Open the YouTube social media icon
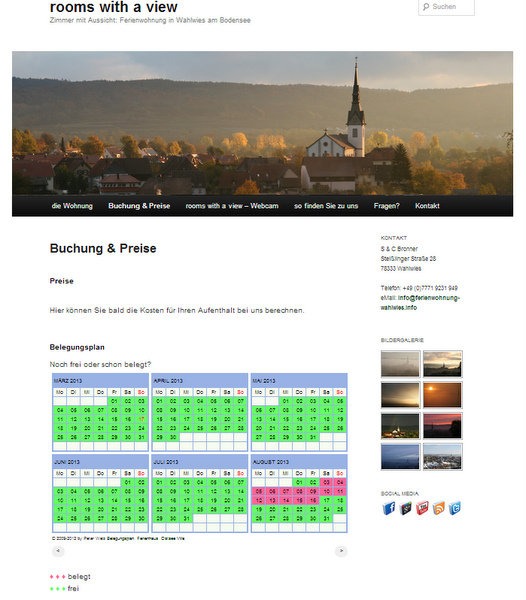Image resolution: width=526 pixels, height=600 pixels. pos(422,508)
